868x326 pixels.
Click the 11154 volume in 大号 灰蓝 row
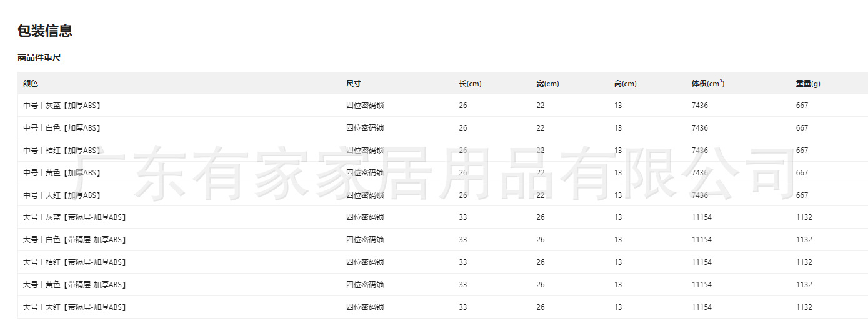click(x=701, y=217)
